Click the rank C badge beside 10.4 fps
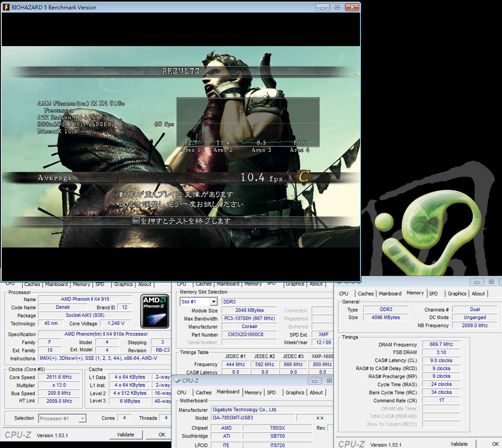The width and height of the screenshot is (502, 448). 304,176
